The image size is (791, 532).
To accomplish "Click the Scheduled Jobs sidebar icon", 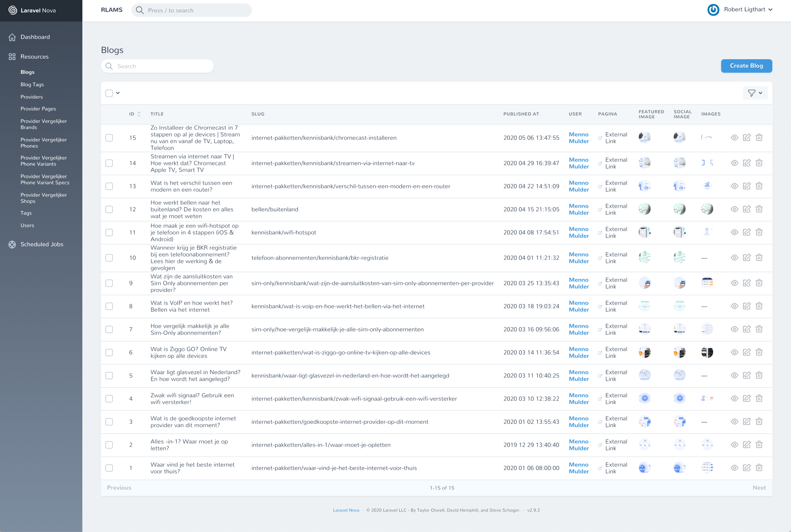I will pyautogui.click(x=12, y=244).
